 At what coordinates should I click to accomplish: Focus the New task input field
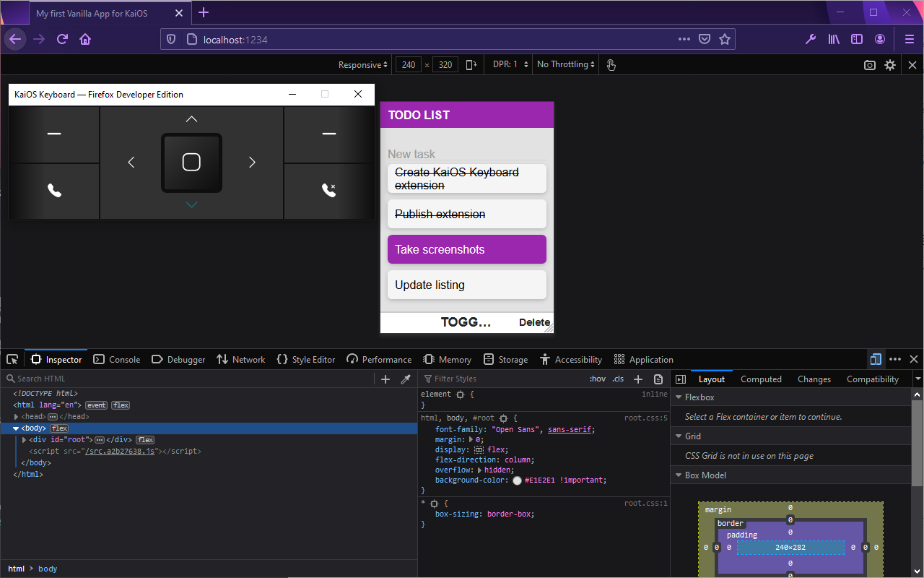(467, 154)
